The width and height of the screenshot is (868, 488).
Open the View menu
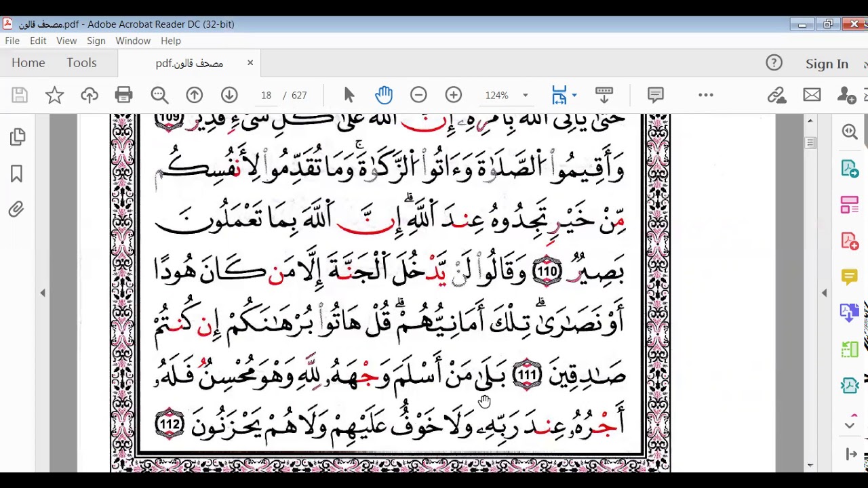pos(66,41)
